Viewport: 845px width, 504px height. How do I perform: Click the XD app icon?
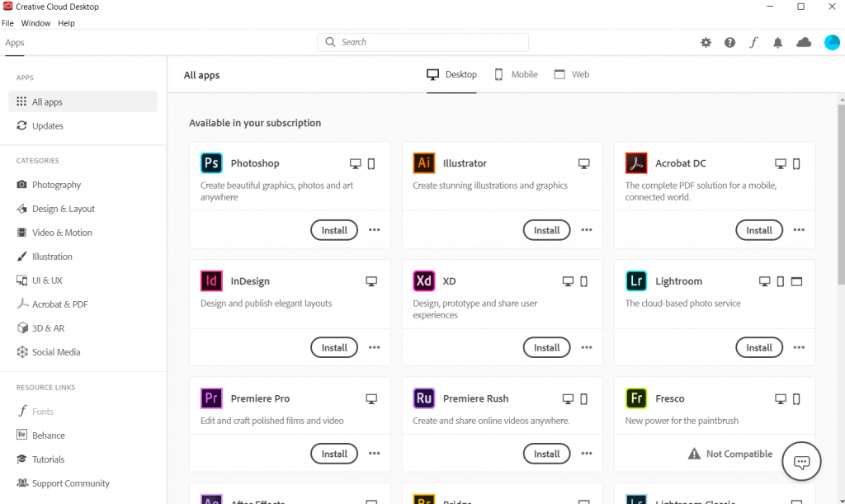[x=423, y=281]
